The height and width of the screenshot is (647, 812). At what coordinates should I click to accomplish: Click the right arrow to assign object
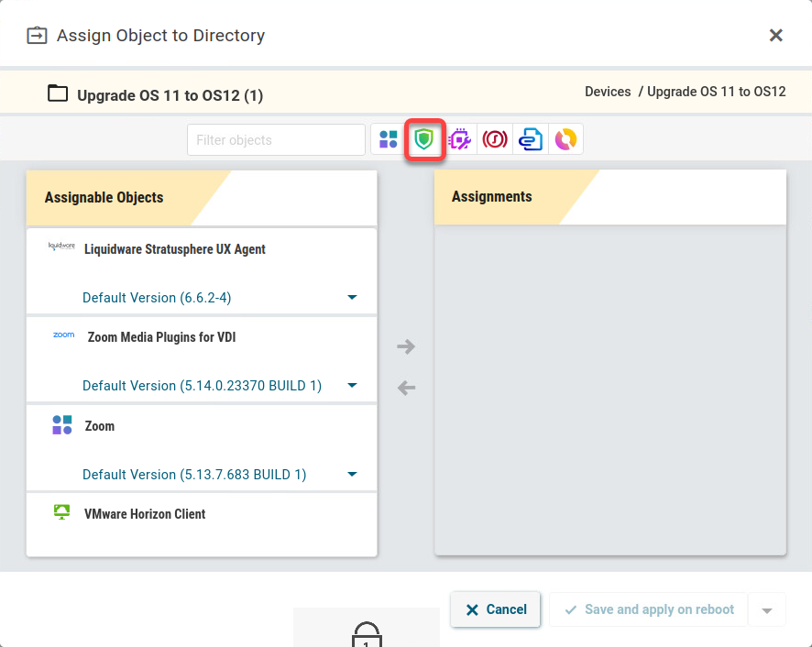(x=406, y=346)
